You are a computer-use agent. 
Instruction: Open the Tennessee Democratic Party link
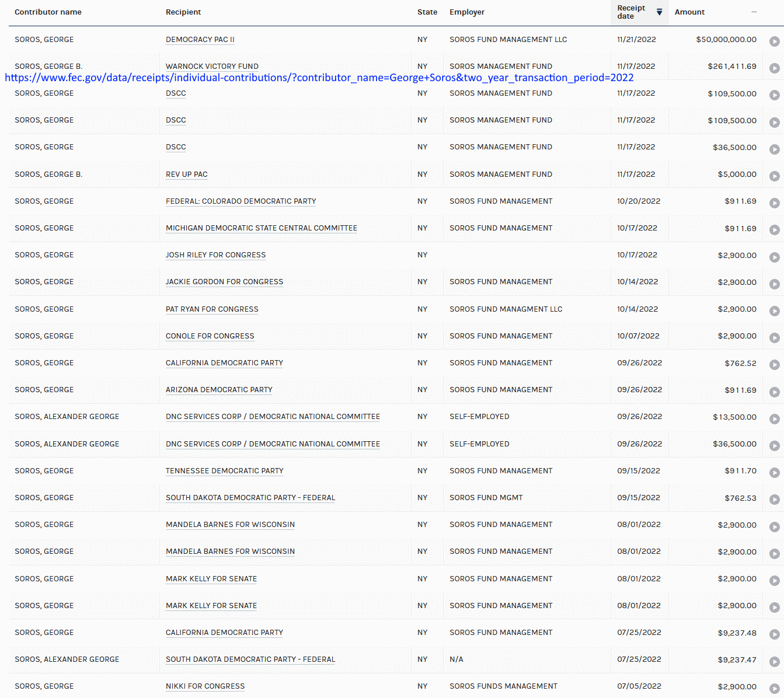(x=225, y=471)
